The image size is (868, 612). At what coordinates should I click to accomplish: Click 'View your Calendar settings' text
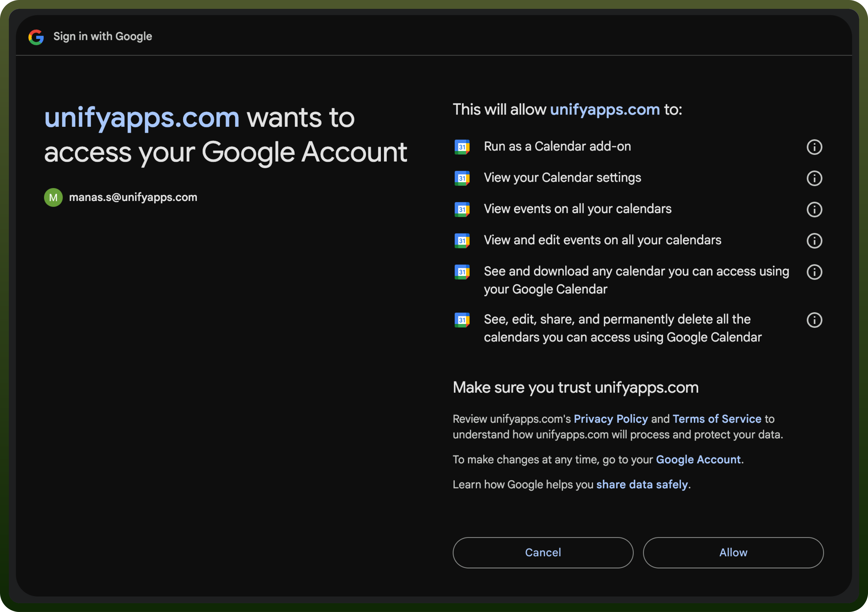pyautogui.click(x=562, y=178)
